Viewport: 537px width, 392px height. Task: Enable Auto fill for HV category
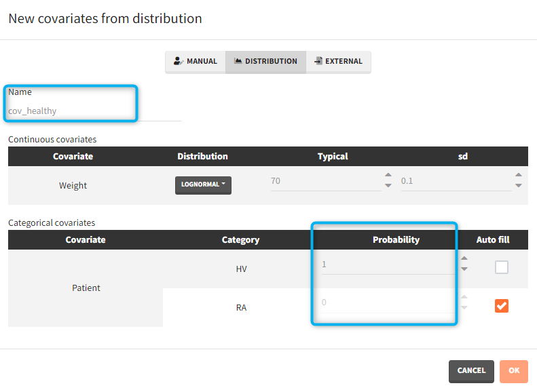502,267
